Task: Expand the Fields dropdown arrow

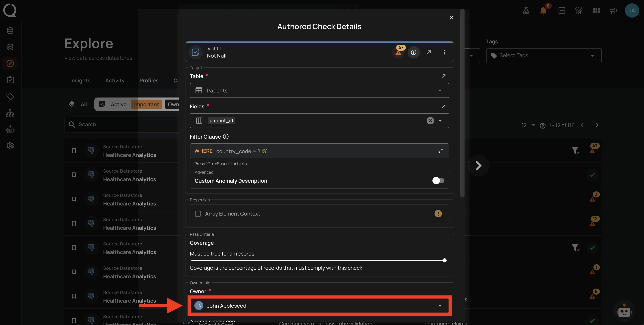Action: click(440, 121)
